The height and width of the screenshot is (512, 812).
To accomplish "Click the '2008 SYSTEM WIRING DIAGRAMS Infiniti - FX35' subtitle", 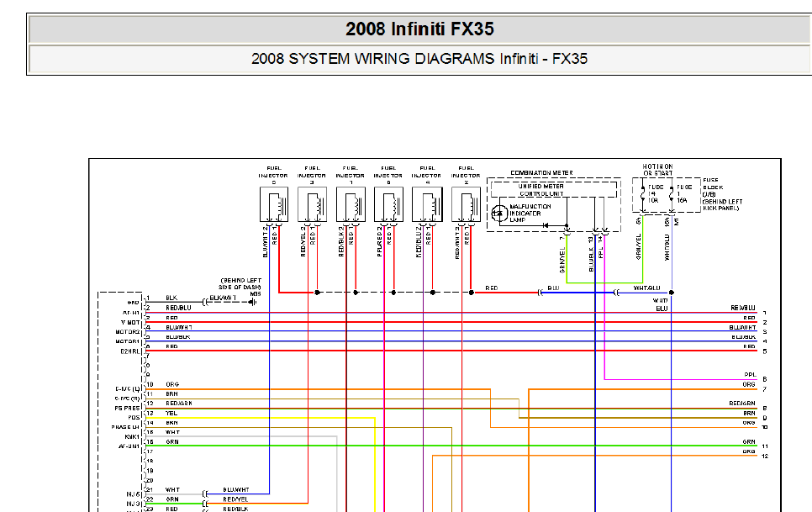I will (419, 59).
